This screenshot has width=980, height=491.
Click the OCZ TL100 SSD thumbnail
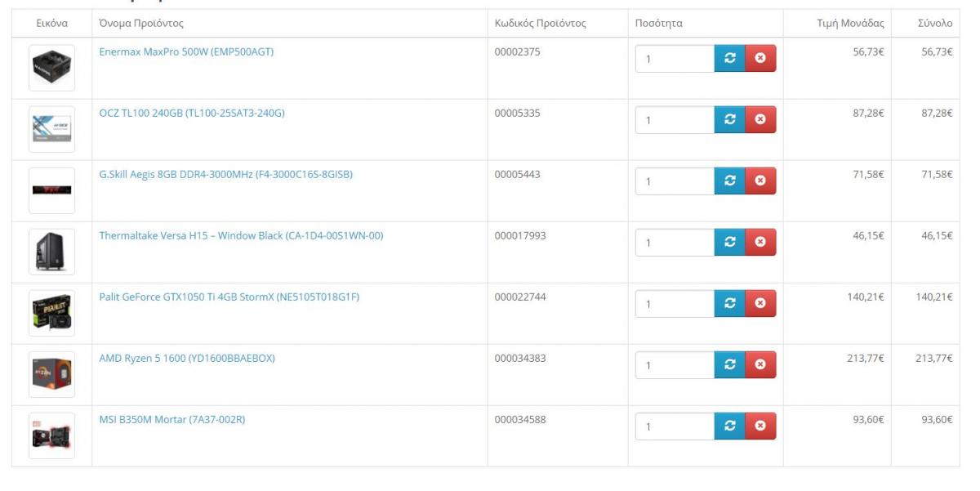[51, 129]
